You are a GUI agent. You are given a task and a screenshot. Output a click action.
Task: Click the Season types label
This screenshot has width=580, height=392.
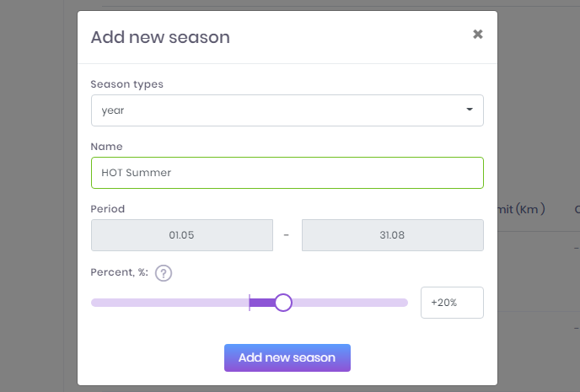click(x=126, y=84)
